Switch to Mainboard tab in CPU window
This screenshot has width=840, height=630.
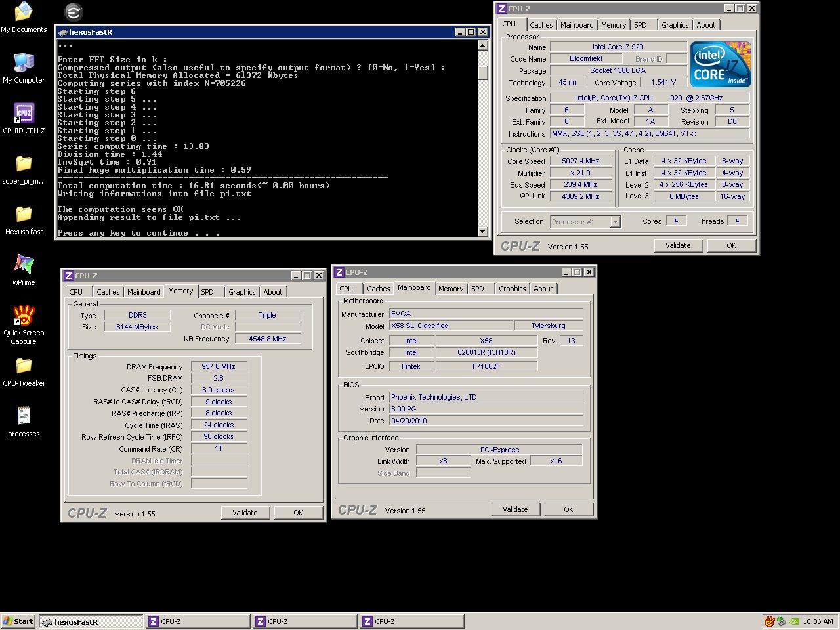point(577,25)
